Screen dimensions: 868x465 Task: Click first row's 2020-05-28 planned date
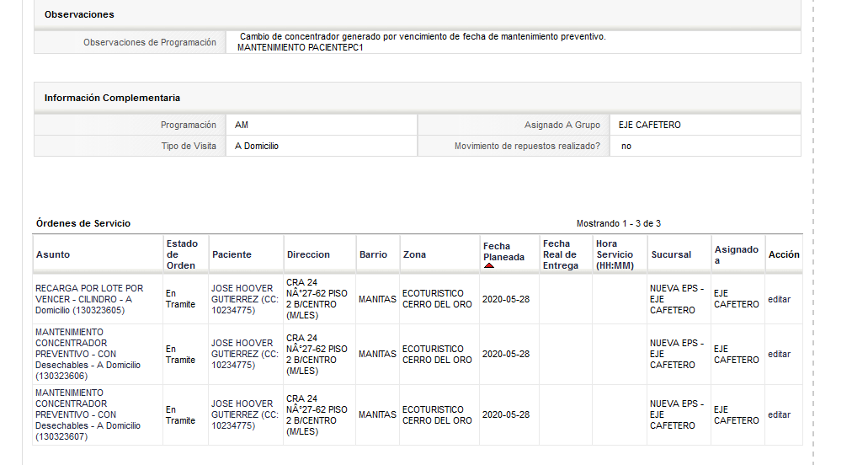coord(506,300)
